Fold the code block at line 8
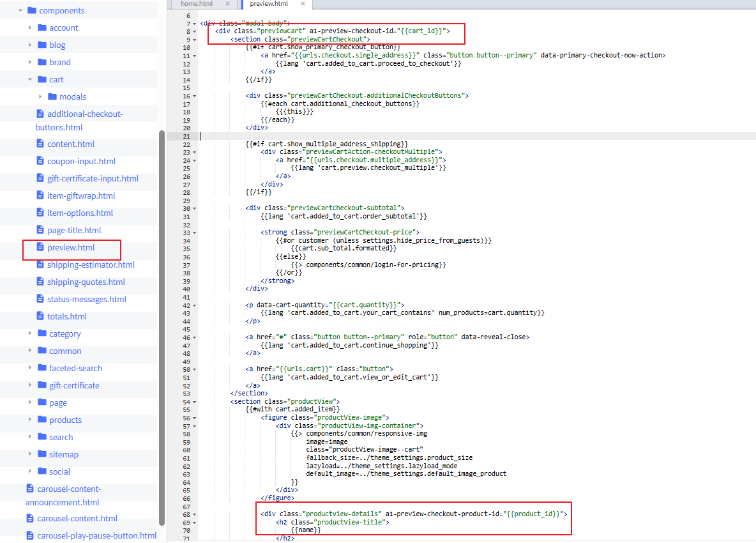The image size is (756, 543). pos(195,31)
